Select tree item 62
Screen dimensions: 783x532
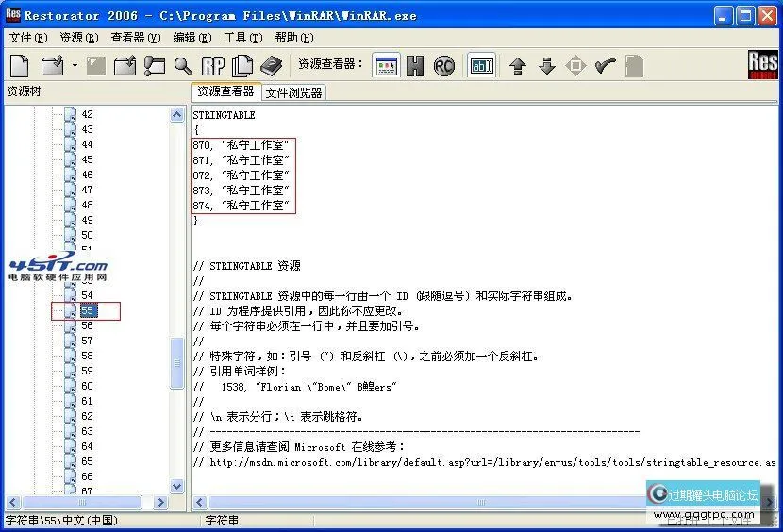point(87,416)
